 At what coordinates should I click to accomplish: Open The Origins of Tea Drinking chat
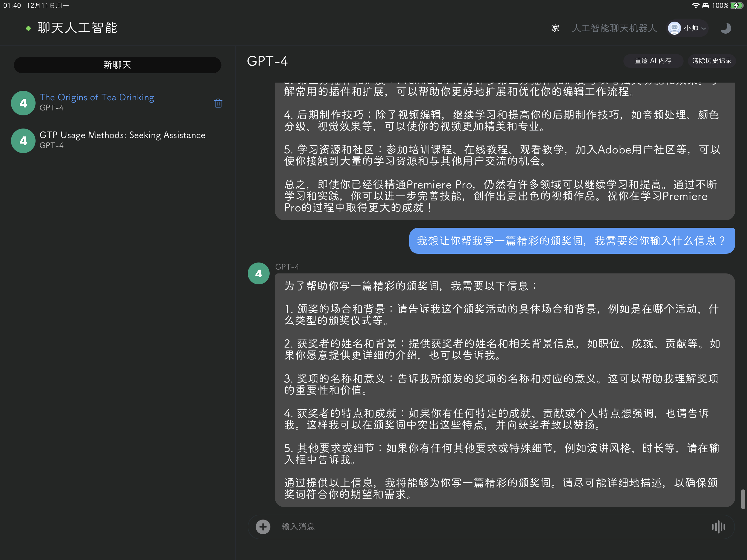[97, 97]
